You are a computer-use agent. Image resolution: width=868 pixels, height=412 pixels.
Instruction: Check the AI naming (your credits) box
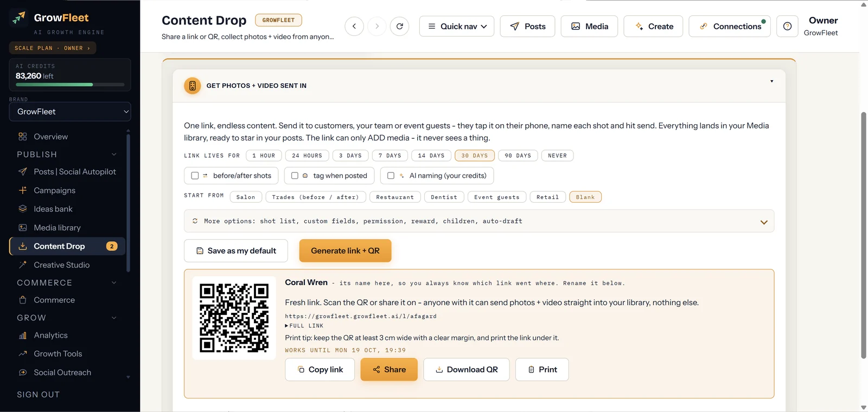[391, 176]
